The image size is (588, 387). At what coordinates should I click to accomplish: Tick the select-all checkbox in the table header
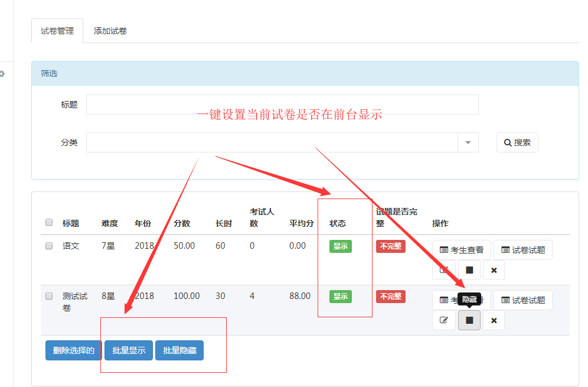(x=49, y=222)
